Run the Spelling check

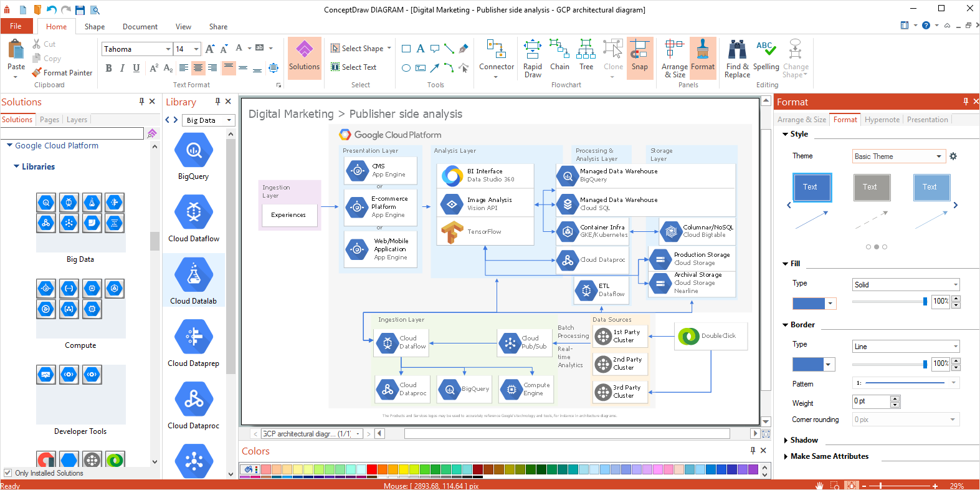(x=766, y=57)
